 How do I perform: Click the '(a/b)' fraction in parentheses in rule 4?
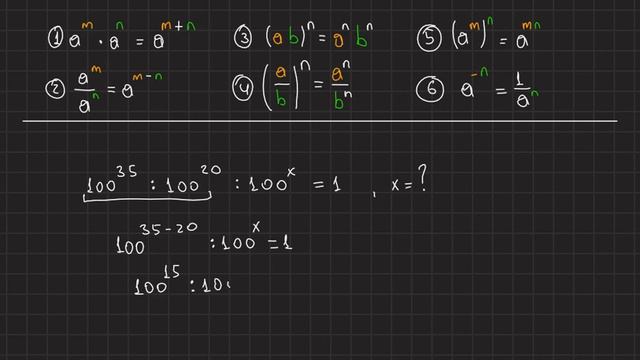coord(281,88)
